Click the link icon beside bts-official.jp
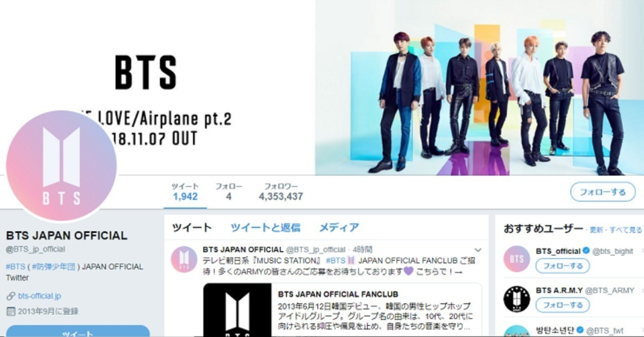The height and width of the screenshot is (337, 644). (x=11, y=296)
